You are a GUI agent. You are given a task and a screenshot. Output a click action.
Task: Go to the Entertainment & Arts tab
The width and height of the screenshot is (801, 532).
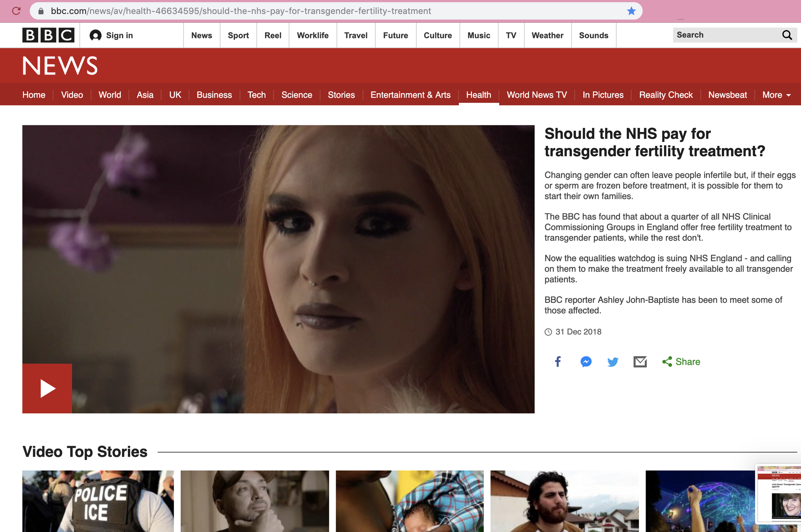(x=410, y=95)
